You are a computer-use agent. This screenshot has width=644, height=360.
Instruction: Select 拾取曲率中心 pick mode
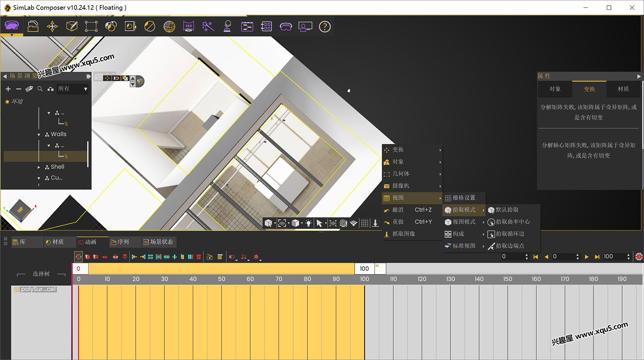tap(513, 222)
